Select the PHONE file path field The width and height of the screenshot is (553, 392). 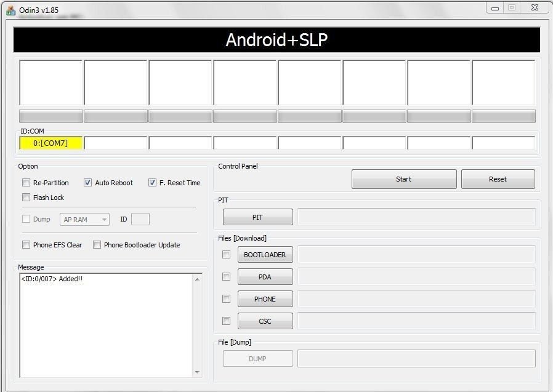(x=416, y=299)
